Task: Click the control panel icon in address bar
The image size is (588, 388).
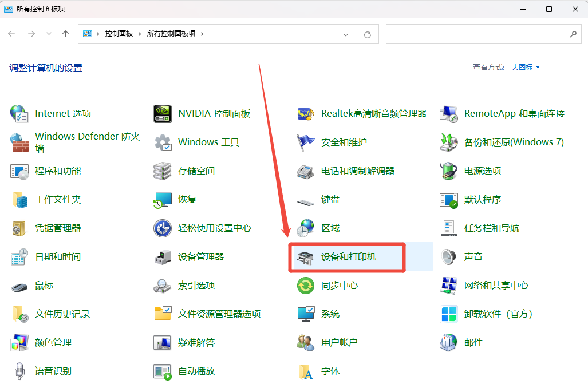Action: pos(88,34)
